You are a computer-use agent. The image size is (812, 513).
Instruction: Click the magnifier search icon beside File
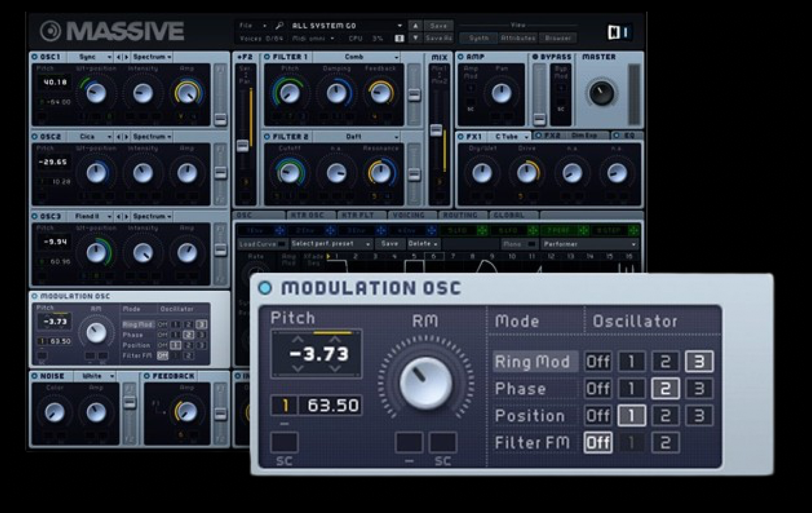coord(280,26)
